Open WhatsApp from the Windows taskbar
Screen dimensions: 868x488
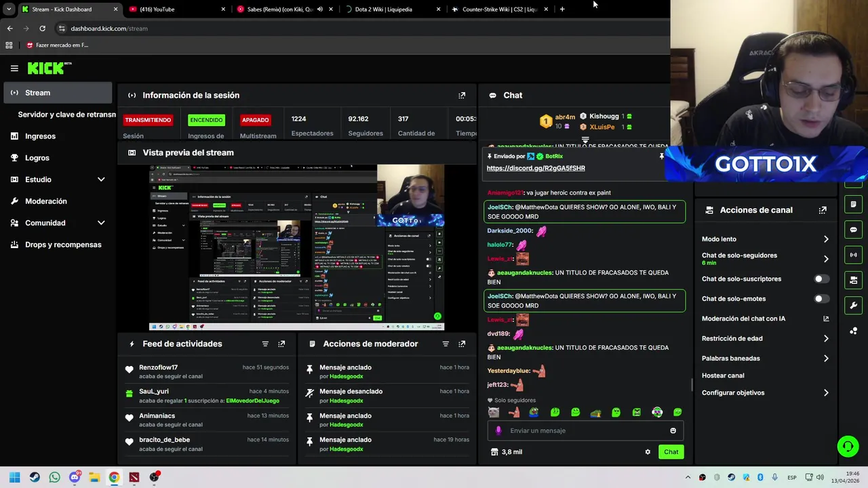pos(54,477)
